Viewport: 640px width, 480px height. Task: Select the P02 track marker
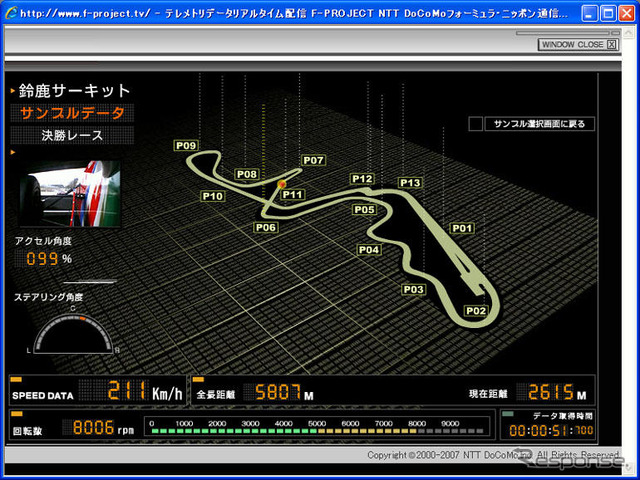click(476, 311)
